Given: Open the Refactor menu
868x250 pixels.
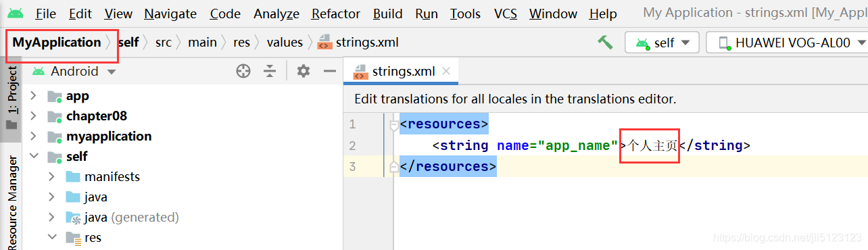Looking at the screenshot, I should pyautogui.click(x=336, y=14).
